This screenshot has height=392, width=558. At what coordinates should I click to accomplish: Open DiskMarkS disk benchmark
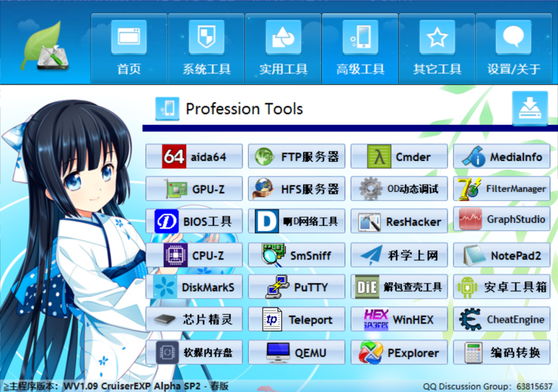pyautogui.click(x=194, y=287)
